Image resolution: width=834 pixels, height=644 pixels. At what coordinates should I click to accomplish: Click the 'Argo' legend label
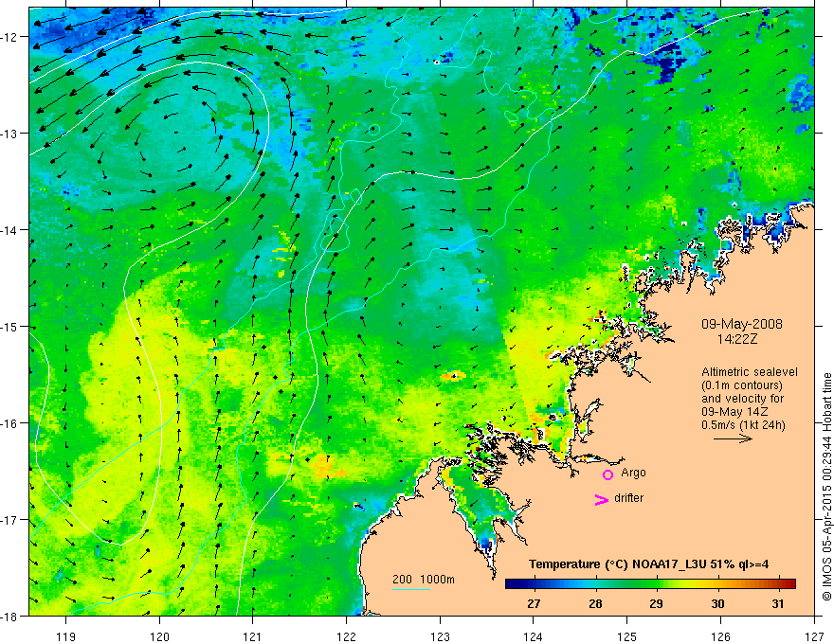pyautogui.click(x=633, y=473)
